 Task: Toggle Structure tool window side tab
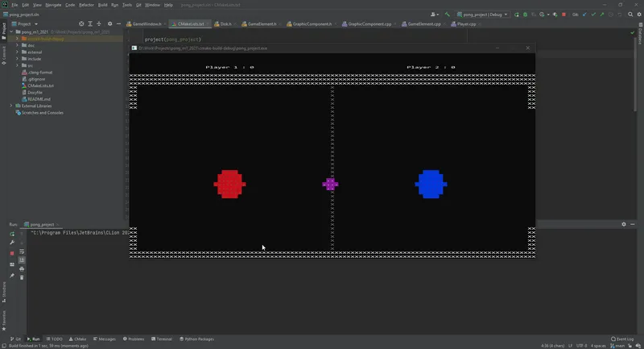coord(4,293)
